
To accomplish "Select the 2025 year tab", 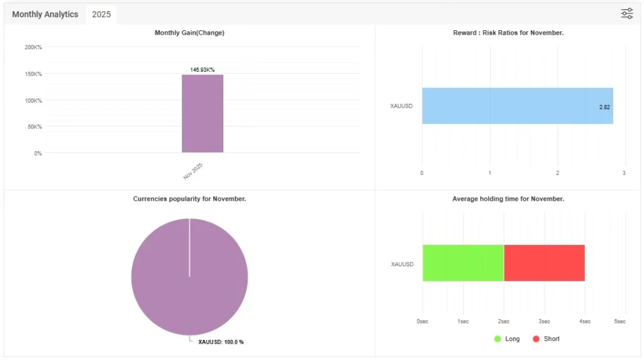I will [x=101, y=14].
